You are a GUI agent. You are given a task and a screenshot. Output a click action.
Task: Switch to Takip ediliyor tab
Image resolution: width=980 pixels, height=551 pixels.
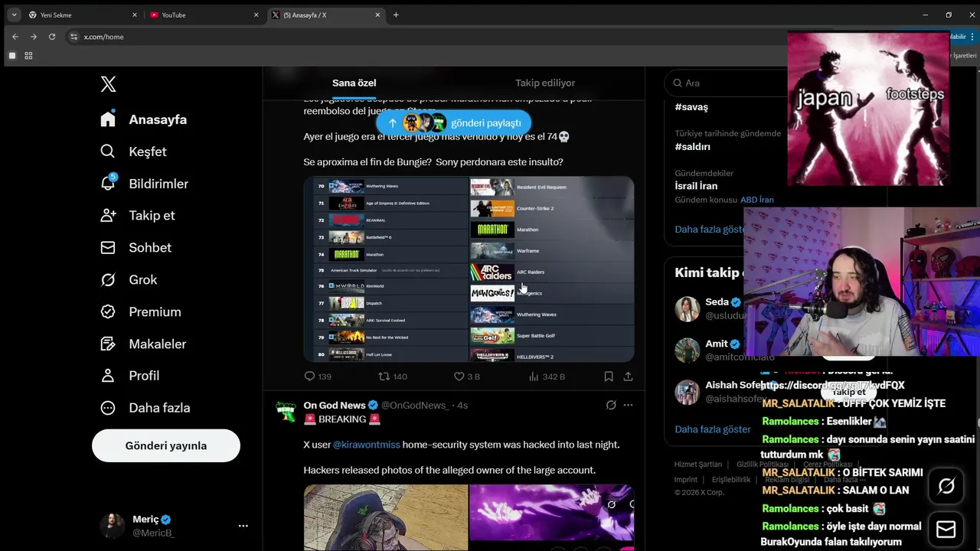pos(545,83)
